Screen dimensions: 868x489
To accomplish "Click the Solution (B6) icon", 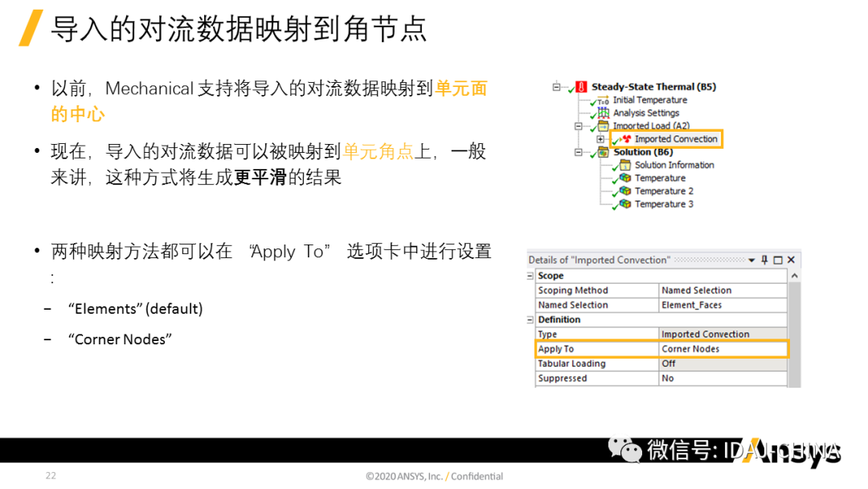I will click(603, 152).
